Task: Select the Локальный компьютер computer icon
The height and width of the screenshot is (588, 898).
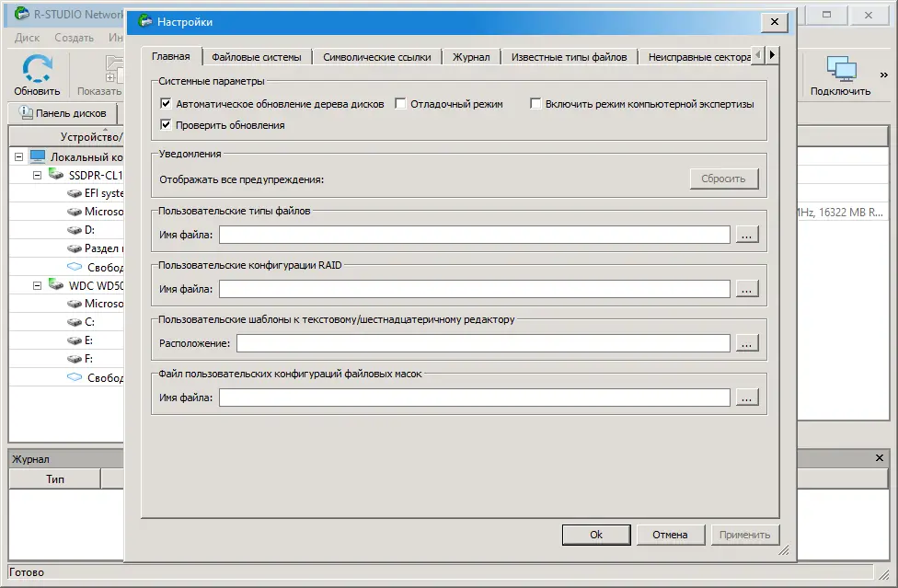Action: click(x=38, y=156)
